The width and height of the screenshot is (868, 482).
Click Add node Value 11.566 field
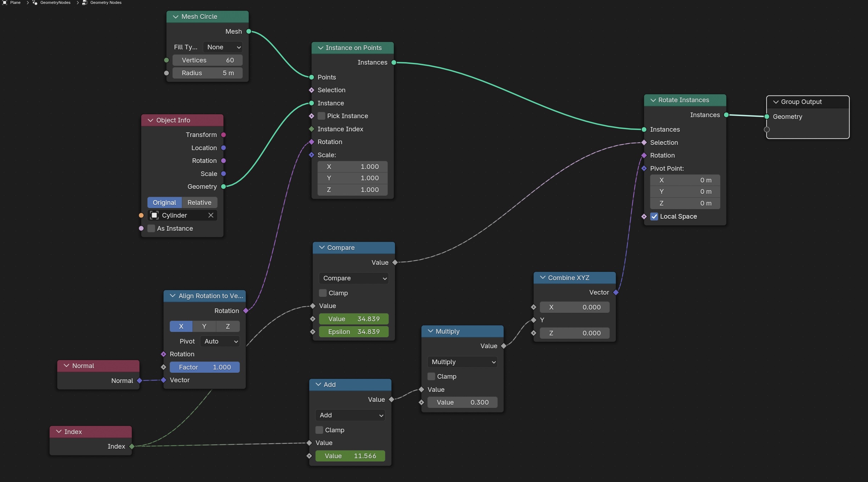[x=350, y=456]
